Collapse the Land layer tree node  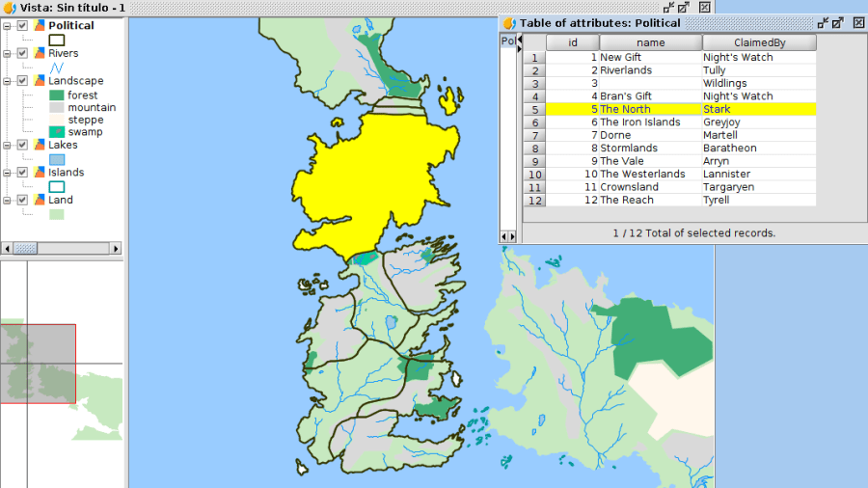coord(8,201)
